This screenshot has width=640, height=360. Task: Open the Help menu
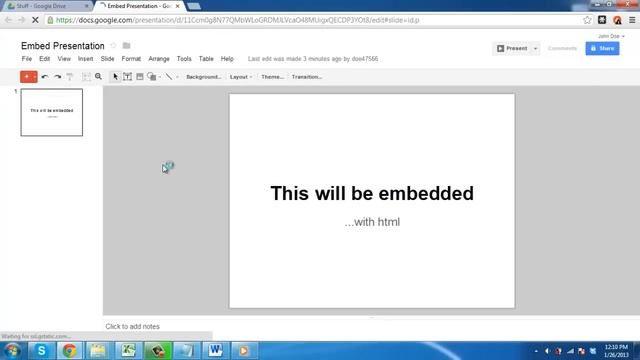tap(227, 59)
